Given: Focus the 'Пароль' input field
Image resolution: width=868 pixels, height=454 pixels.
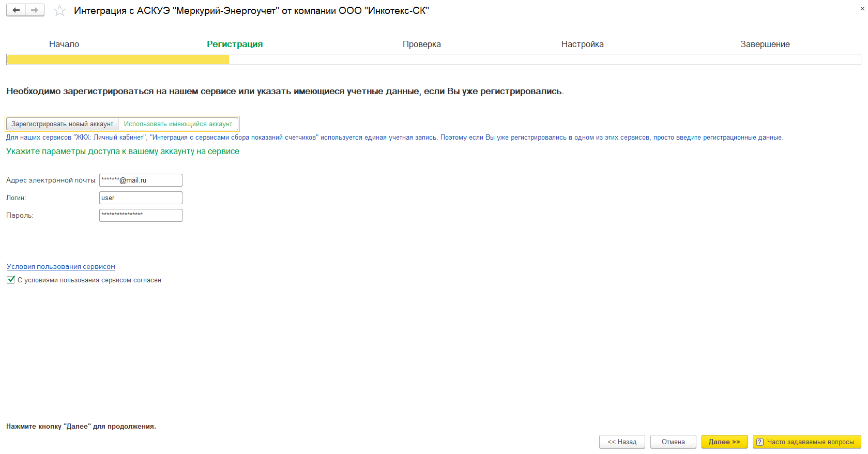Looking at the screenshot, I should click(x=141, y=216).
